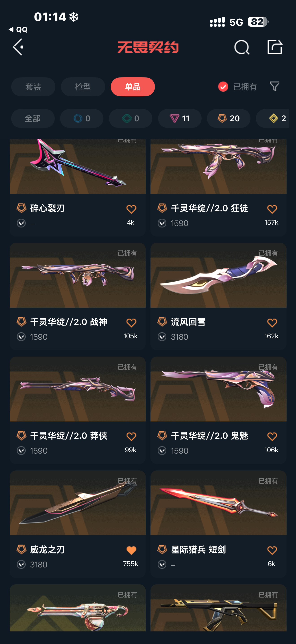296x644 pixels.
Task: Unfavorite the 威龙之刃 heart
Action: pos(131,550)
